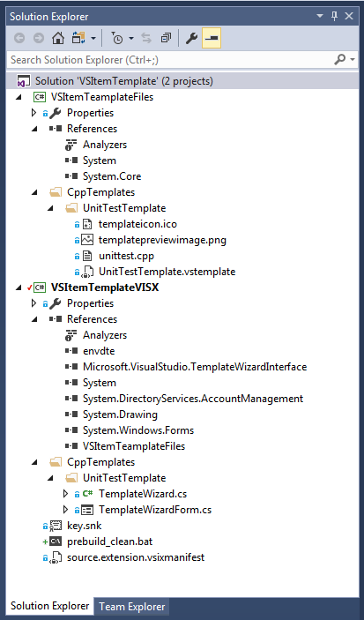Click the Sync with Active Document icon

[x=146, y=38]
